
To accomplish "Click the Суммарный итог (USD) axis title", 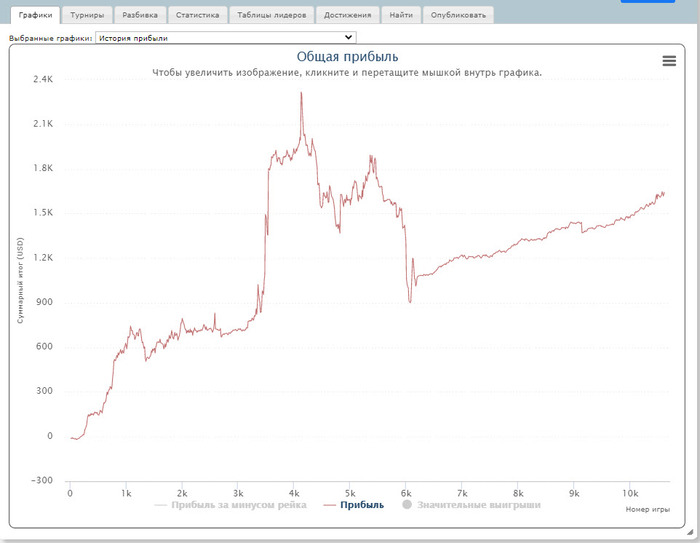I will (x=20, y=280).
